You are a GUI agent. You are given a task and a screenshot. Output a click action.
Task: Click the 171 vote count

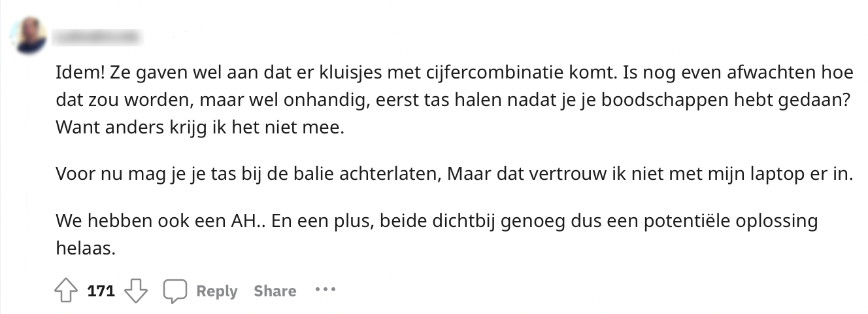[101, 291]
